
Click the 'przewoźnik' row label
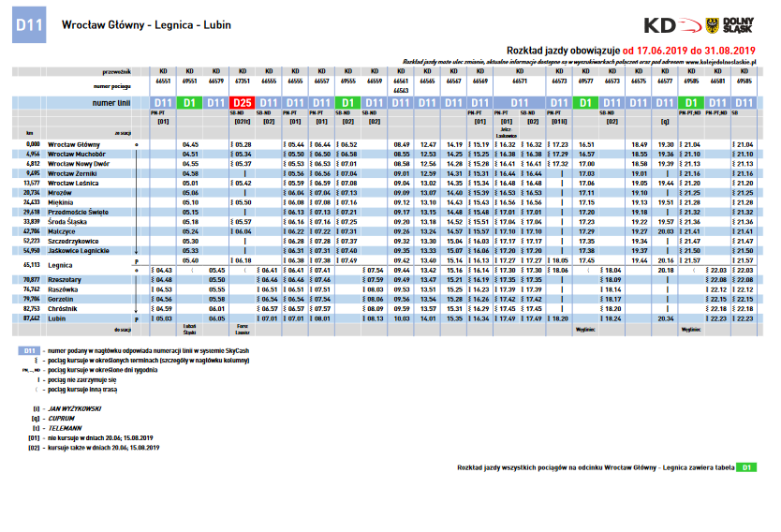point(121,70)
